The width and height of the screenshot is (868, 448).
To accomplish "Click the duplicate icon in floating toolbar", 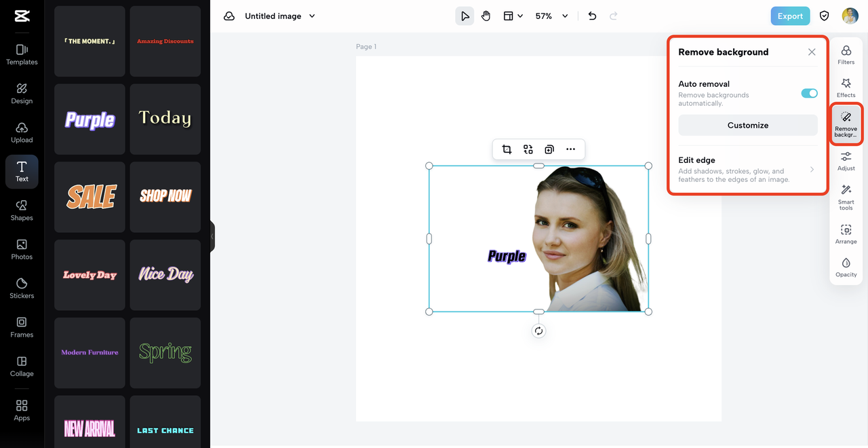I will coord(549,149).
